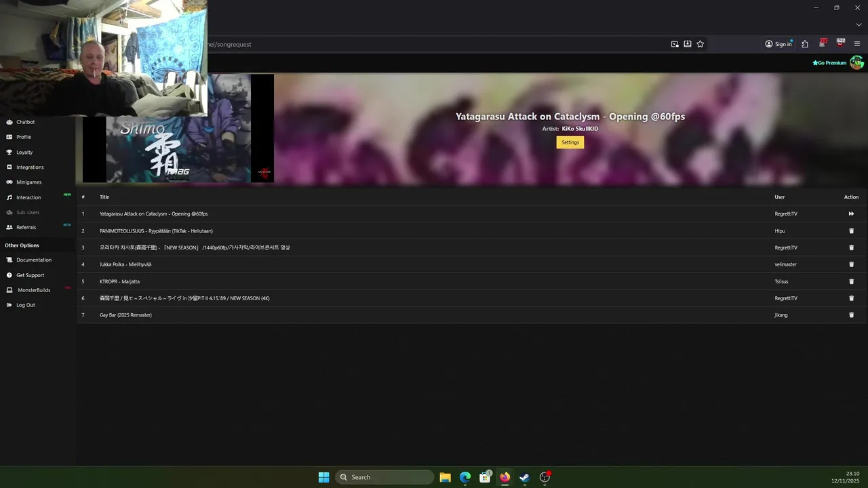The image size is (868, 488).
Task: Open Microsoft Edge from the taskbar
Action: (x=465, y=477)
